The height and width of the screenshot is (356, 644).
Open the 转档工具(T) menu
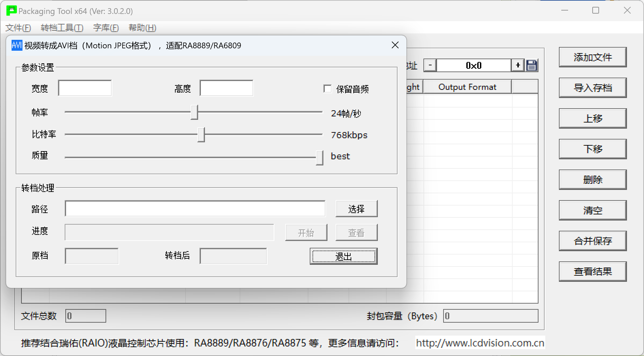coord(62,28)
